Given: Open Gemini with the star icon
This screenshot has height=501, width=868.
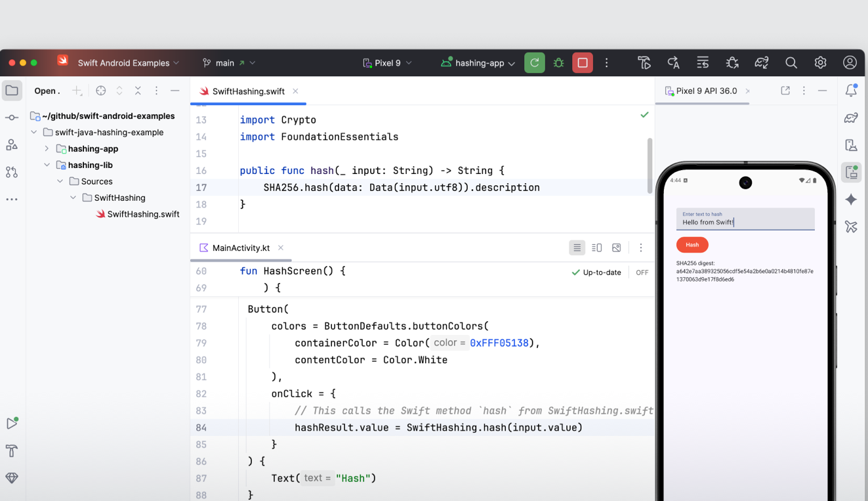Looking at the screenshot, I should tap(851, 200).
